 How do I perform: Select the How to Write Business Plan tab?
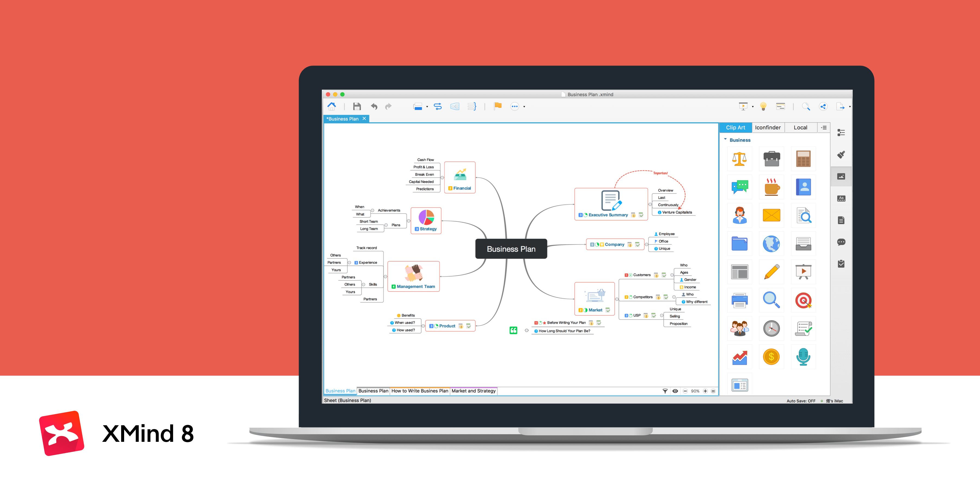(418, 391)
